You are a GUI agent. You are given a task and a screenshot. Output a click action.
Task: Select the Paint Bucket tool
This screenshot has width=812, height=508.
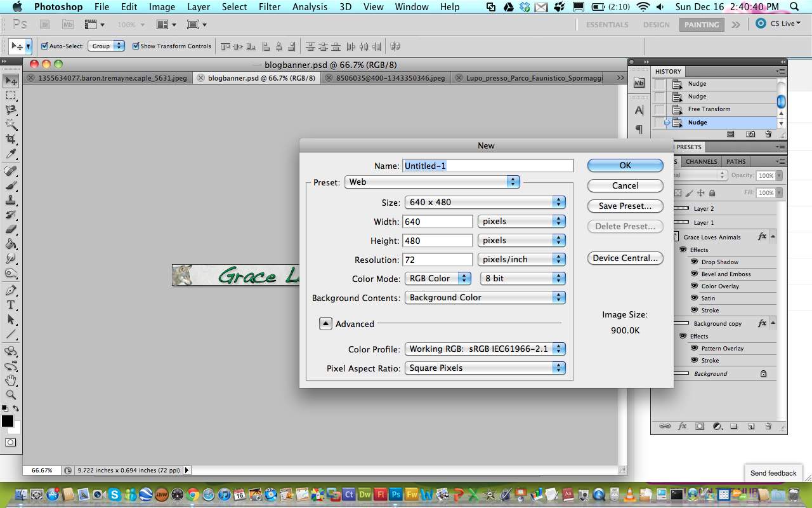11,244
